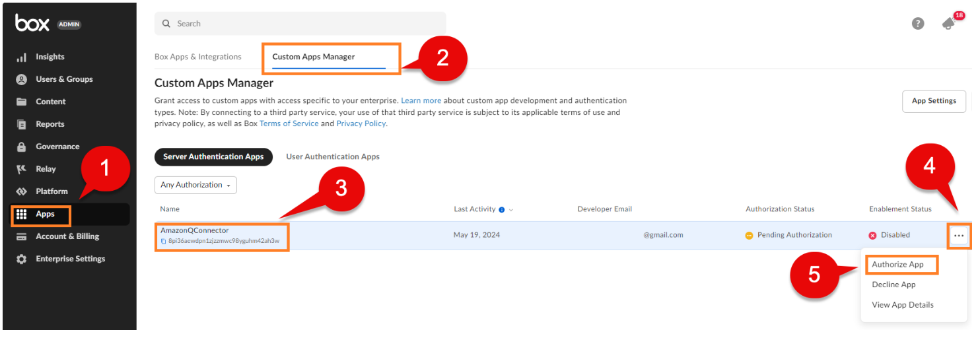Select Server Authentication Apps tab
Image resolution: width=980 pixels, height=338 pixels.
pyautogui.click(x=213, y=157)
